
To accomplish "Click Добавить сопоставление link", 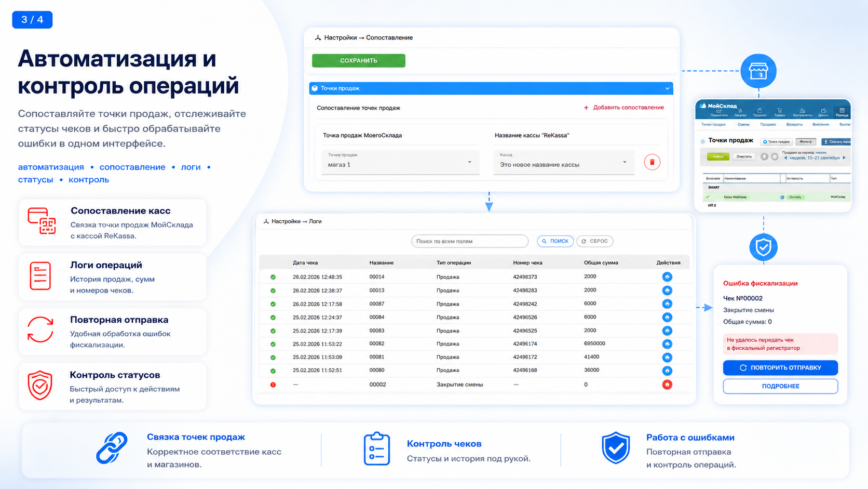I will (x=623, y=108).
